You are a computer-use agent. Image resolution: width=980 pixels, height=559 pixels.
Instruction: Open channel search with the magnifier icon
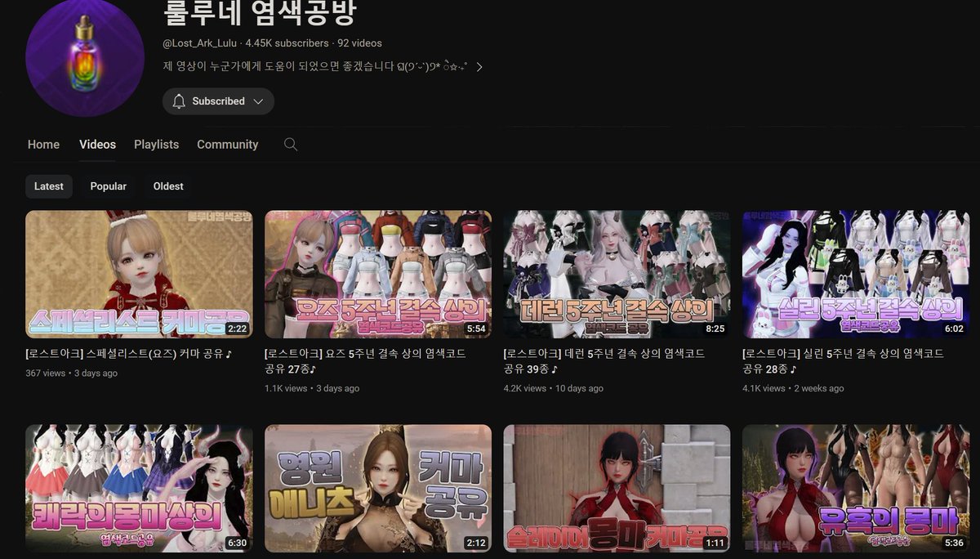point(290,144)
